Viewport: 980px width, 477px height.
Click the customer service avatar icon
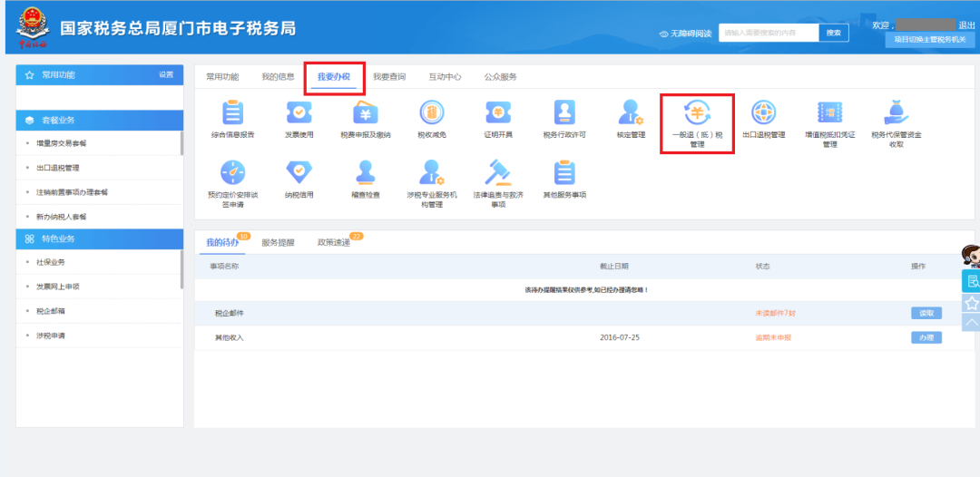(x=971, y=257)
